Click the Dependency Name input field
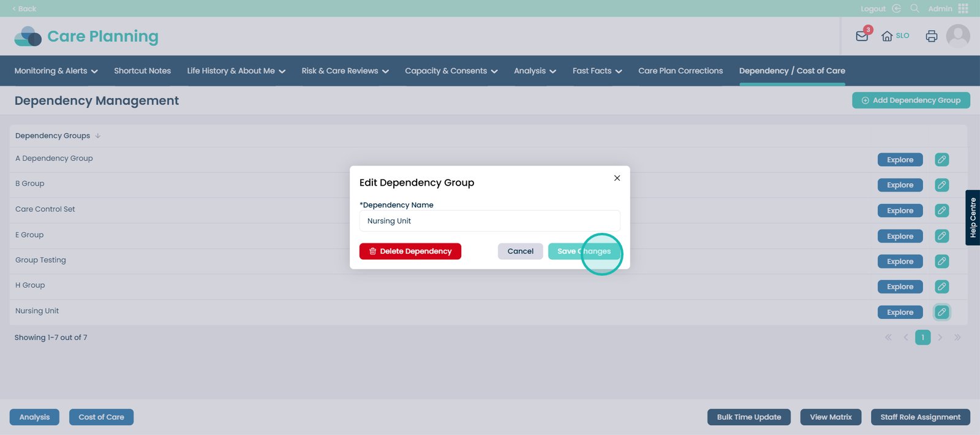 coord(489,221)
